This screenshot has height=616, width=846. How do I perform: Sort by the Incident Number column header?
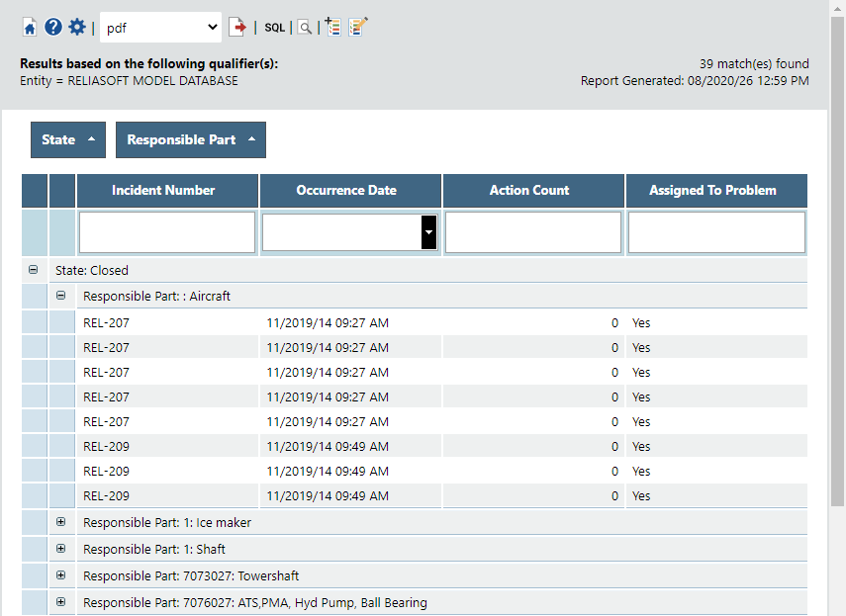click(163, 191)
